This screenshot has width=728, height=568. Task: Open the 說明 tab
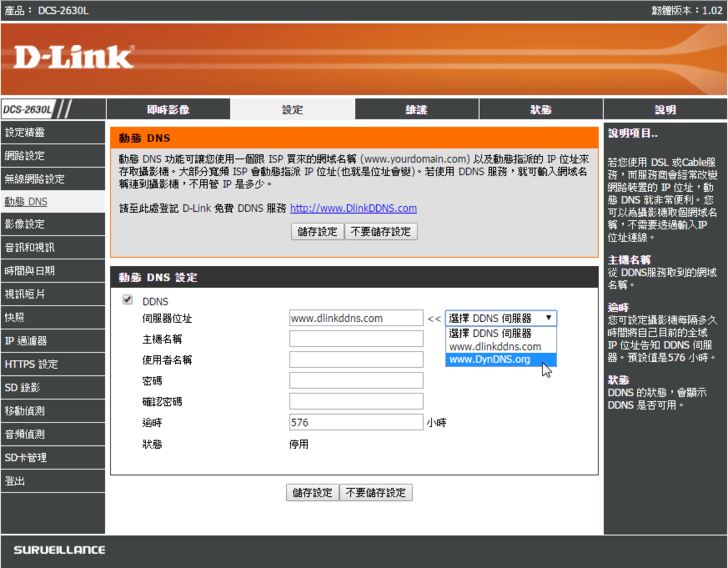(x=664, y=110)
